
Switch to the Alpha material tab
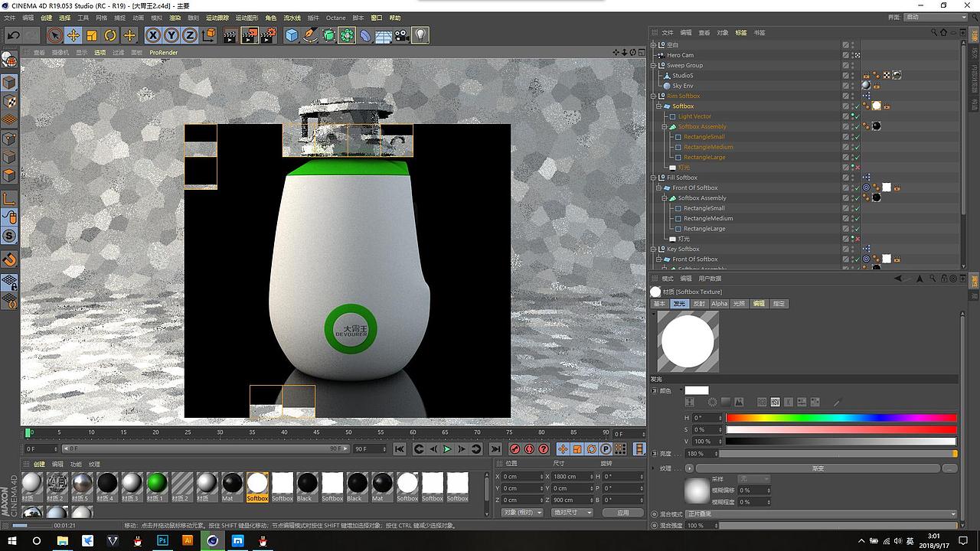[720, 304]
